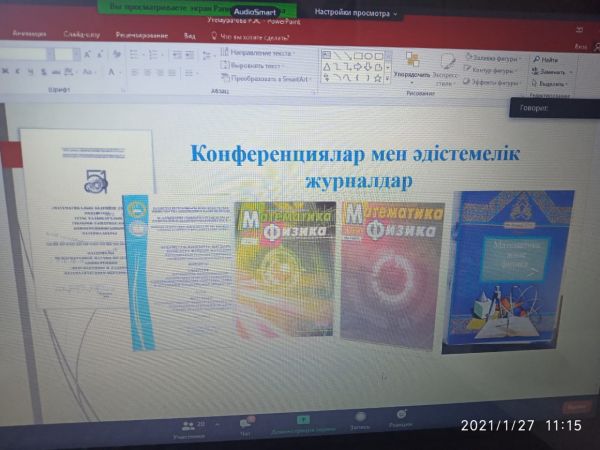Open the Слайд-шоу ribbon tab
Viewport: 600px width, 450px height.
click(x=80, y=33)
